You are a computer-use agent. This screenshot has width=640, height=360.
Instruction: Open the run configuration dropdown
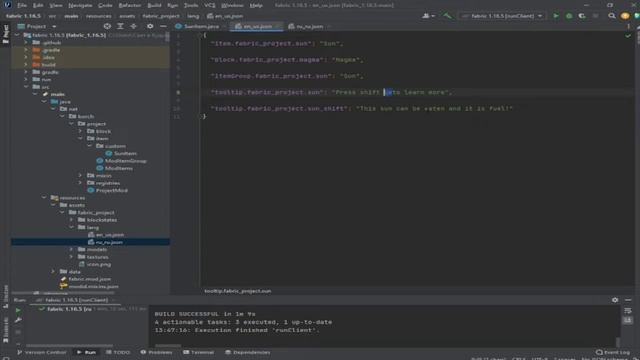[502, 16]
